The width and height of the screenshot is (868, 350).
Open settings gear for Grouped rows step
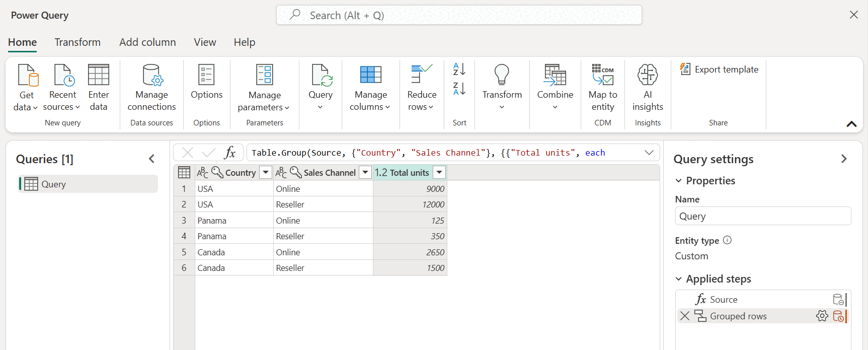(822, 316)
